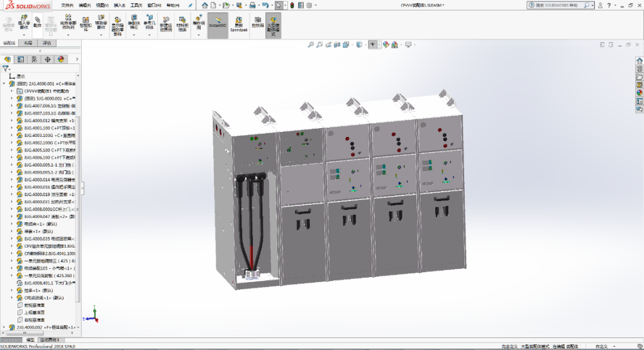Switch to the 评估 (Evaluate) tab

[x=47, y=43]
